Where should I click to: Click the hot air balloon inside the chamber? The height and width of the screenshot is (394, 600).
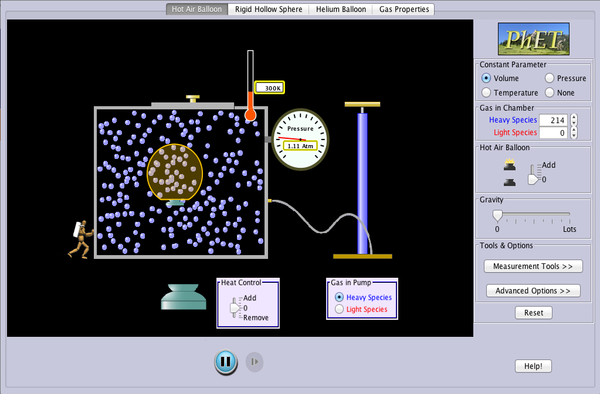[x=175, y=172]
